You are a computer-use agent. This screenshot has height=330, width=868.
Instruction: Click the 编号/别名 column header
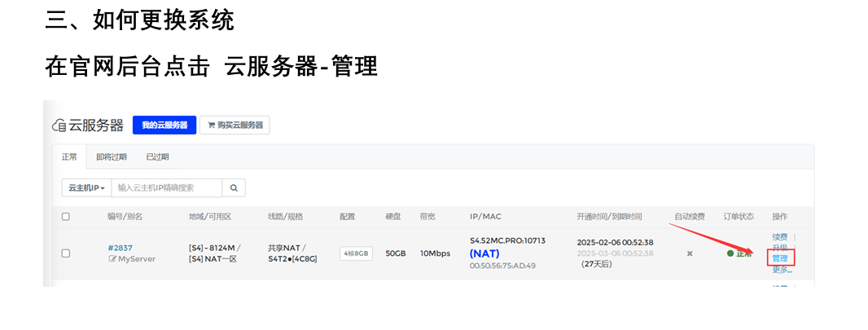[x=125, y=217]
